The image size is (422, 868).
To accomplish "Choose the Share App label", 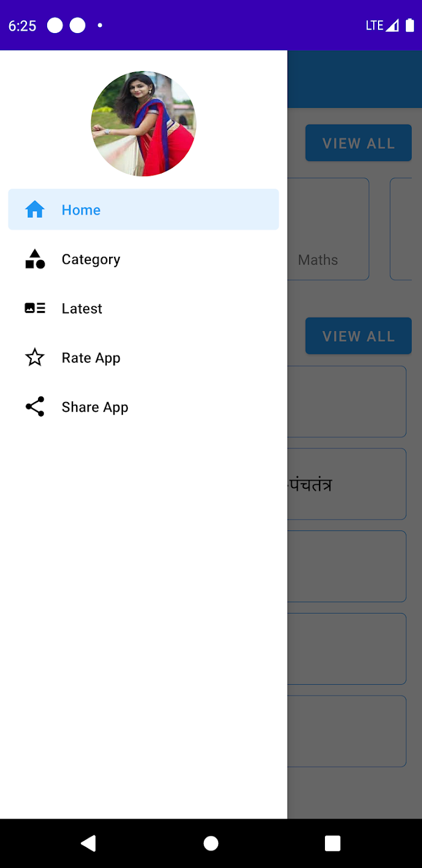I will click(x=95, y=407).
